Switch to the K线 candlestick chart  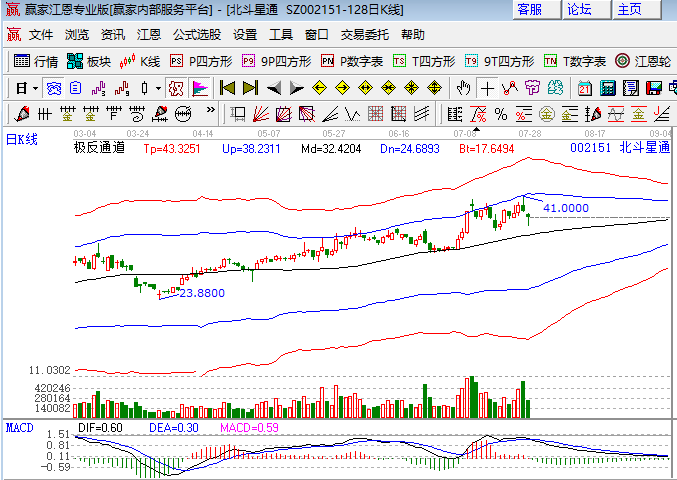pyautogui.click(x=140, y=62)
